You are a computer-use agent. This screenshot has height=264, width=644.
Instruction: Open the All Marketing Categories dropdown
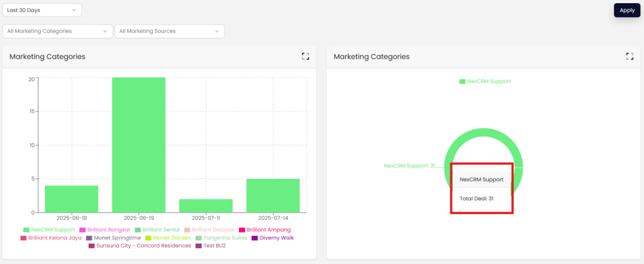pos(58,31)
